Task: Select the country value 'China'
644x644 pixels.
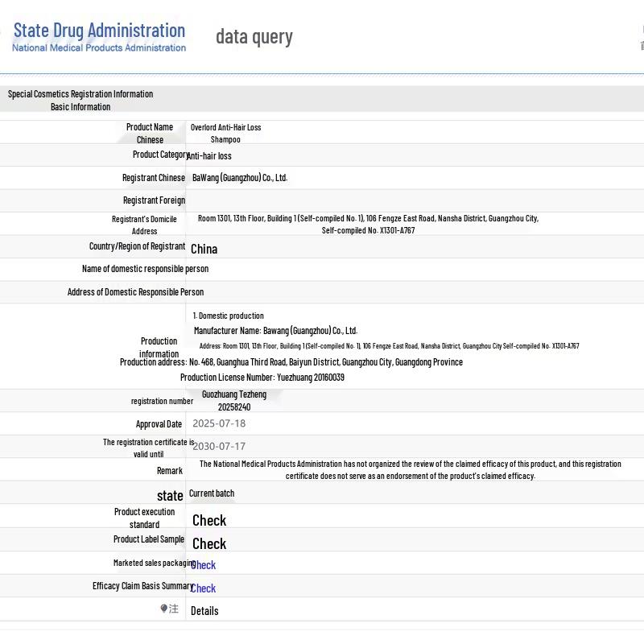Action: click(204, 249)
